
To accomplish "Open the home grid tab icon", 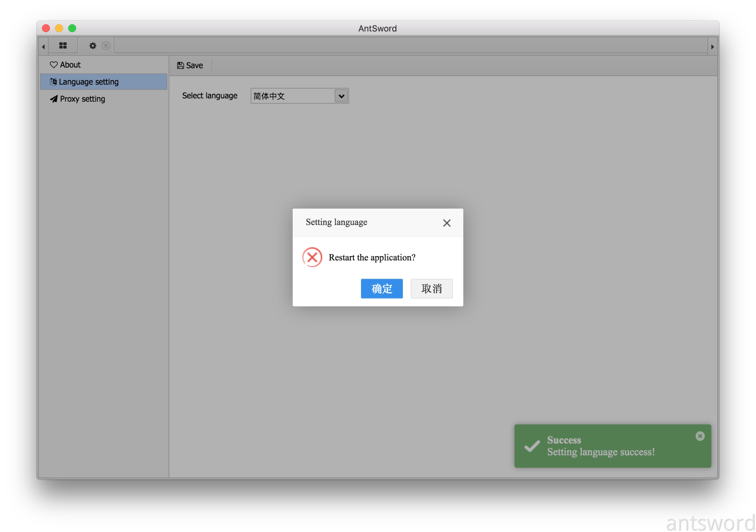I will [63, 46].
